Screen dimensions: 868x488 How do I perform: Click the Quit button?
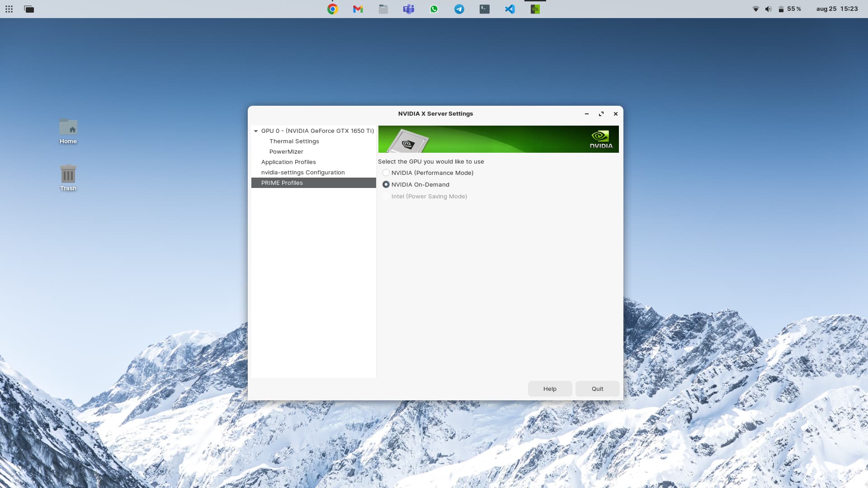pyautogui.click(x=597, y=389)
